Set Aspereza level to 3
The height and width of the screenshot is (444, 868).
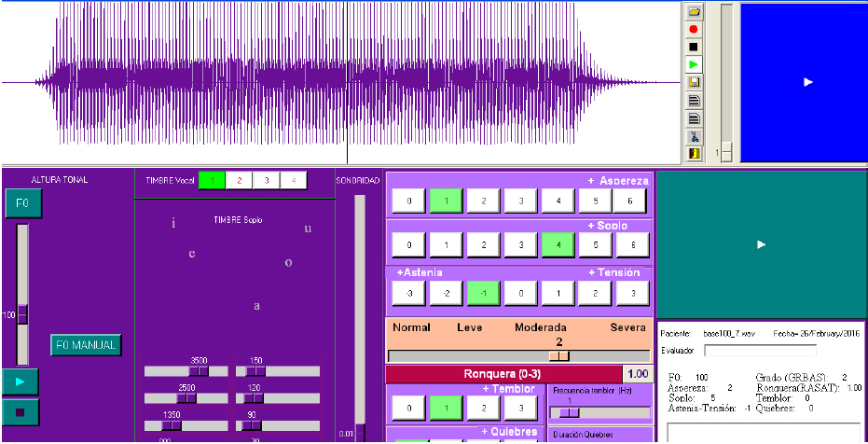[x=520, y=201]
